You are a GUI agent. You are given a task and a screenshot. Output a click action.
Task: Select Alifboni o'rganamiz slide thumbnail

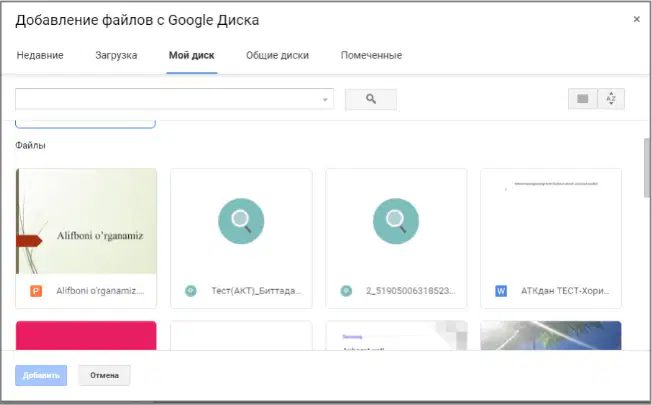(86, 221)
